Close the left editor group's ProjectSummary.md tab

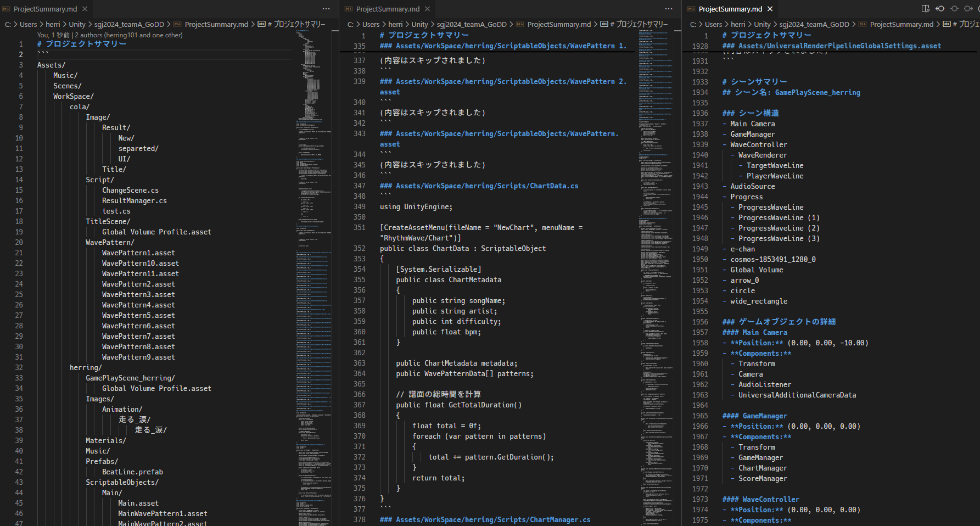point(85,9)
